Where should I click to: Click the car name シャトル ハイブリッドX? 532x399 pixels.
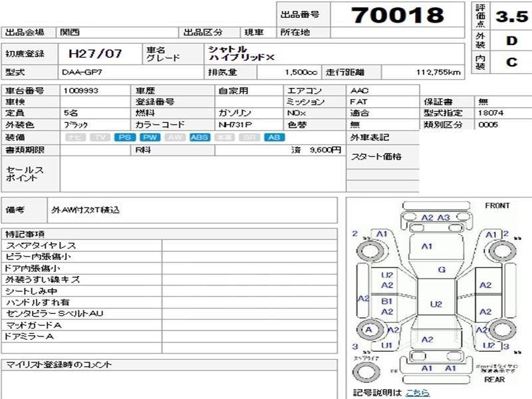(x=241, y=54)
